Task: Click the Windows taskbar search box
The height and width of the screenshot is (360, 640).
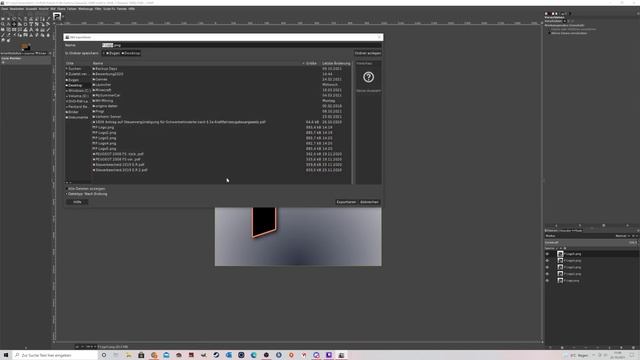Action: click(55, 355)
